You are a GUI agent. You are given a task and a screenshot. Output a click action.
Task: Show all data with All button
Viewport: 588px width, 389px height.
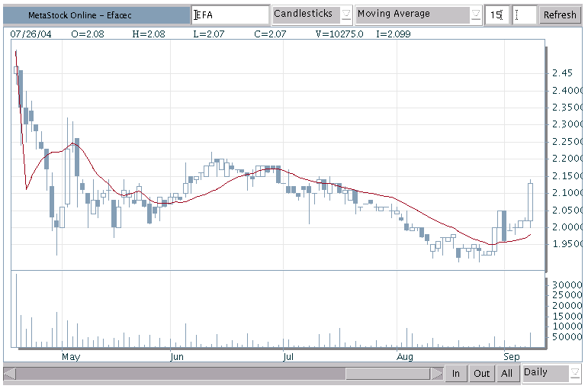[506, 373]
